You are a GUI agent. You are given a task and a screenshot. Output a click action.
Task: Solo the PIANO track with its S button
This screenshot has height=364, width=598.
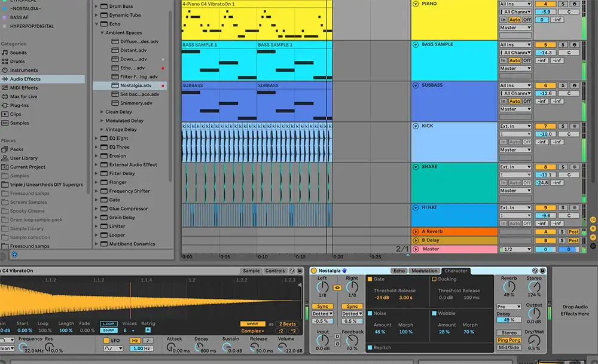coord(563,4)
